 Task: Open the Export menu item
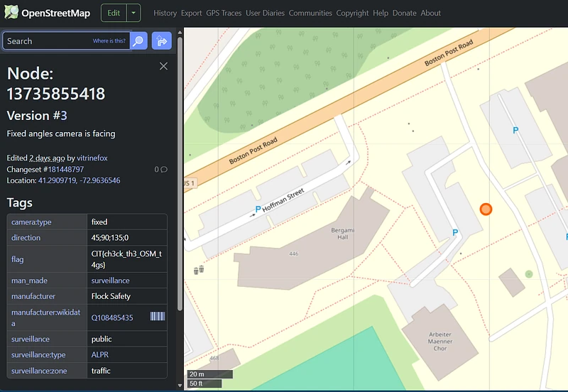(191, 13)
